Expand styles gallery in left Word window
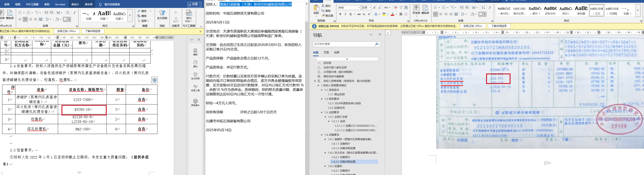 pos(130,16)
